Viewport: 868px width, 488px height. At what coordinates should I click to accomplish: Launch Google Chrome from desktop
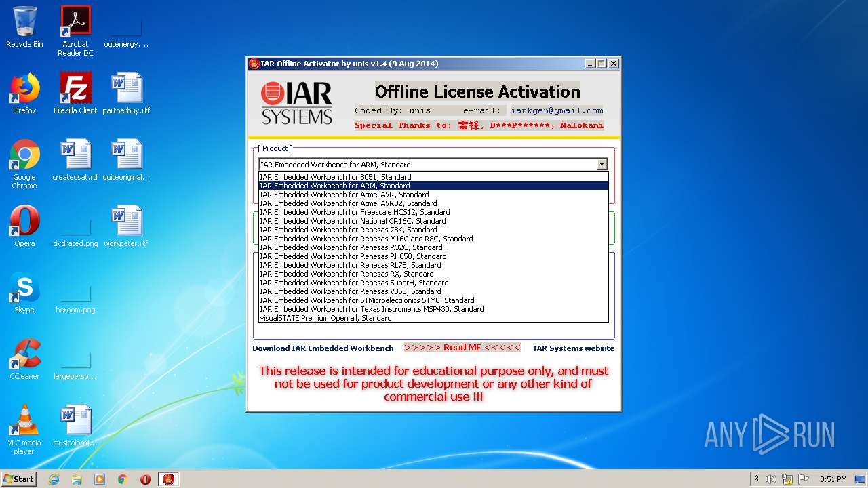24,164
